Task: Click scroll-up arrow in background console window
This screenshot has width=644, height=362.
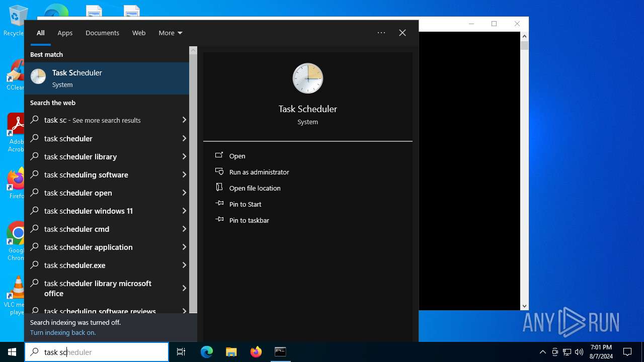Action: [x=524, y=36]
